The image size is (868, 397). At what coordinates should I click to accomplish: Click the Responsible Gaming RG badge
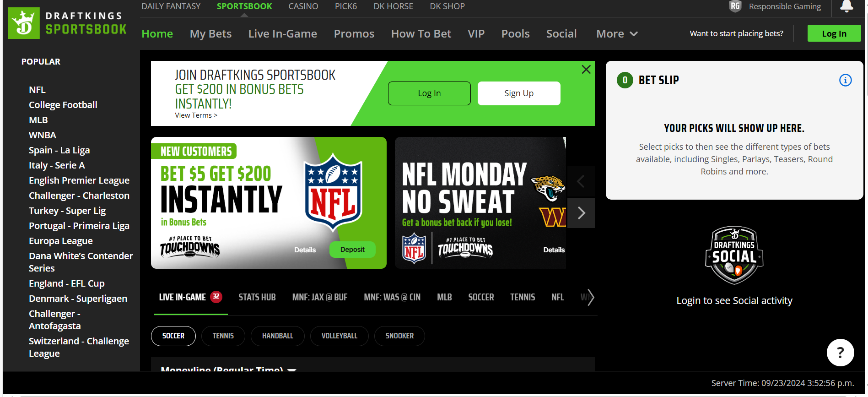[735, 6]
